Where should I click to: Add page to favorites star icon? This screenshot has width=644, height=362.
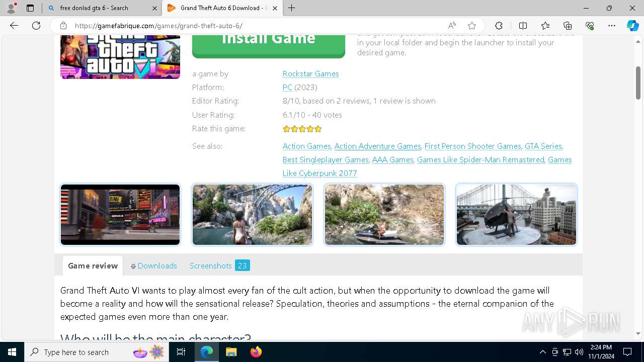[472, 26]
